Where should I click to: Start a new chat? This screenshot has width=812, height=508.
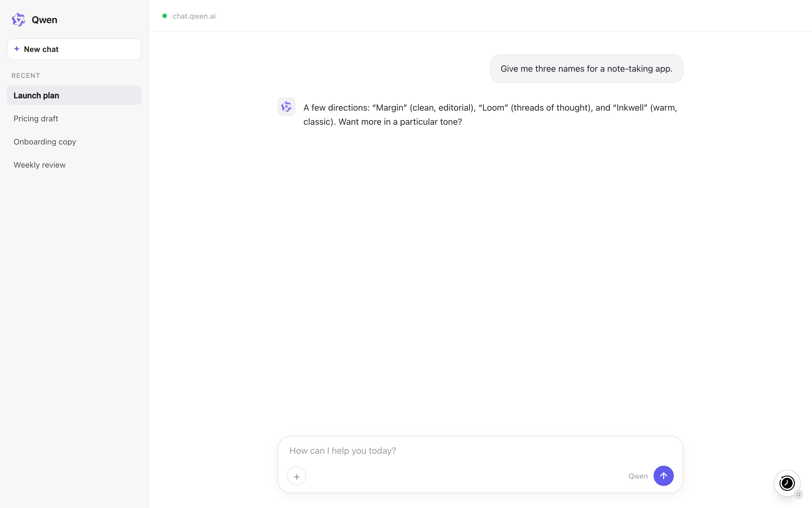click(x=74, y=49)
